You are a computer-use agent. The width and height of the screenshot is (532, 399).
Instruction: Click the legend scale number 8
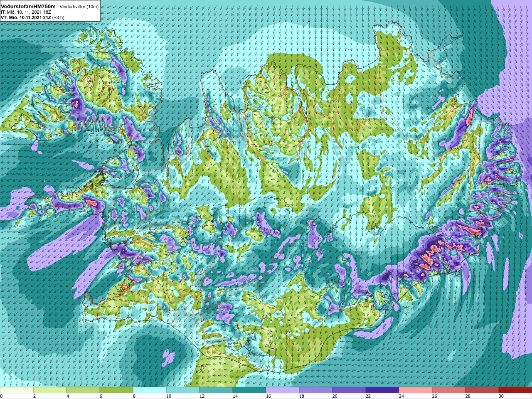pos(134,396)
